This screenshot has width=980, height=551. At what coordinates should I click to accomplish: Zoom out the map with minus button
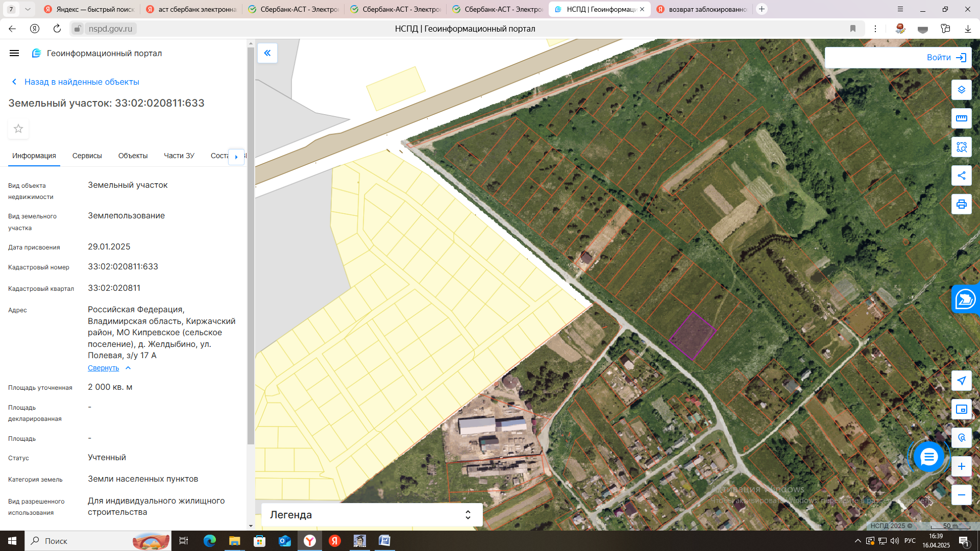961,495
